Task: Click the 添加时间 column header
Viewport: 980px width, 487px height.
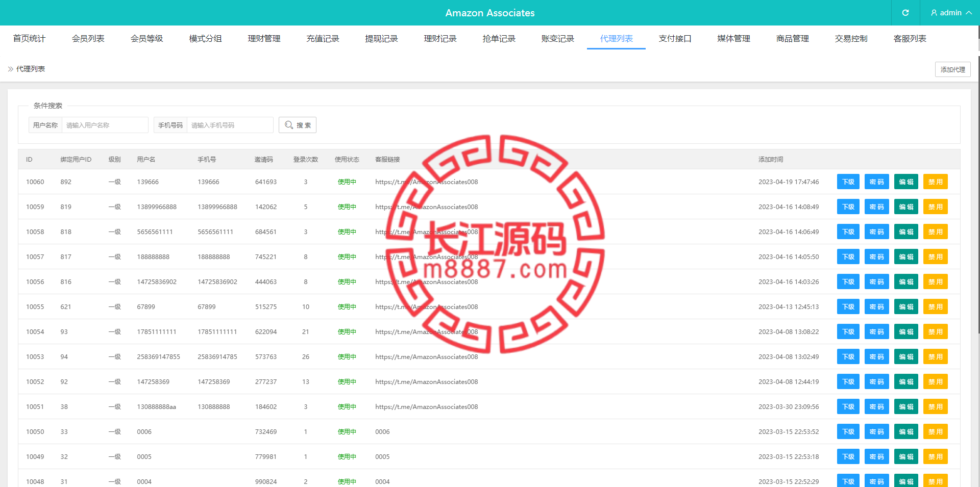Action: pyautogui.click(x=771, y=160)
